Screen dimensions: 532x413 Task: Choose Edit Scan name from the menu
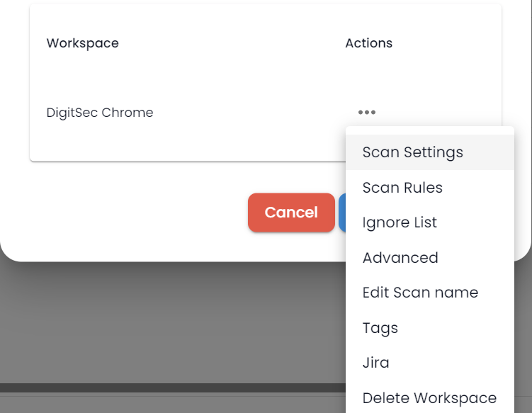click(x=430, y=293)
